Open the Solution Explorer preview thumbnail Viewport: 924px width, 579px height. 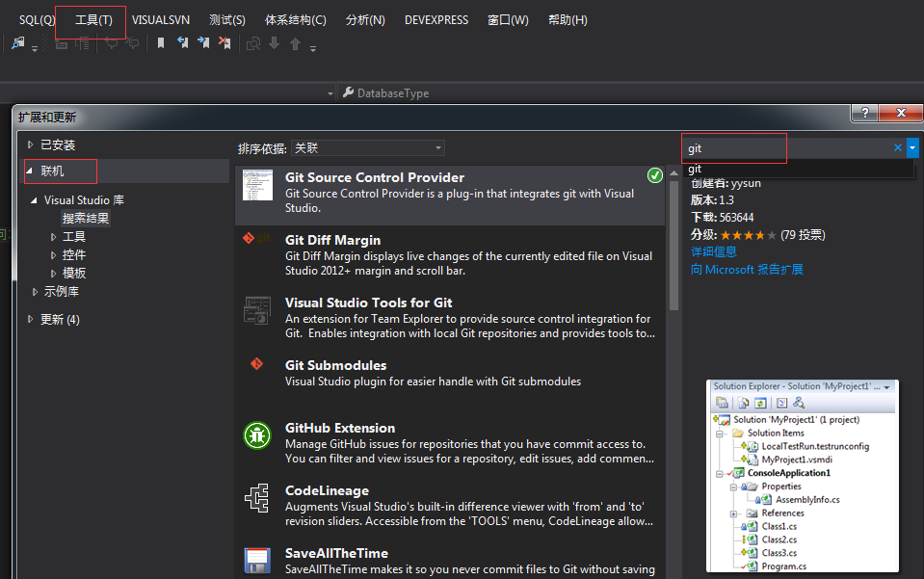tap(803, 476)
